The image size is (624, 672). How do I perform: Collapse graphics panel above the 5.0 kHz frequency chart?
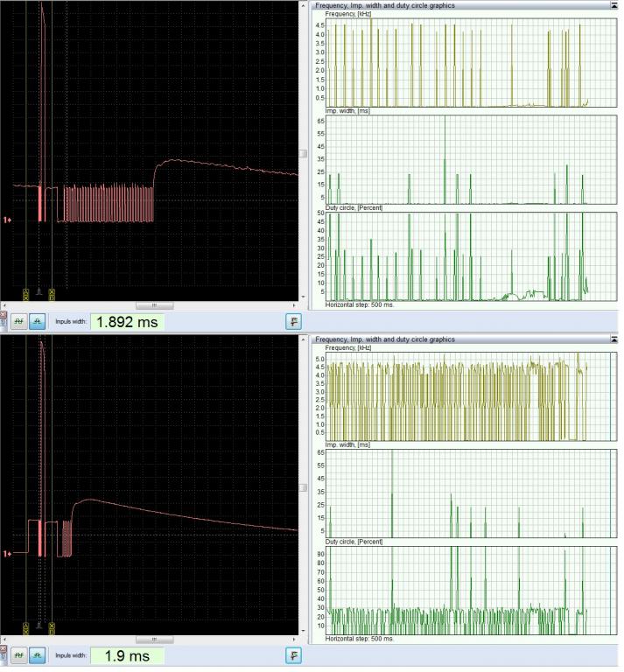pyautogui.click(x=613, y=339)
